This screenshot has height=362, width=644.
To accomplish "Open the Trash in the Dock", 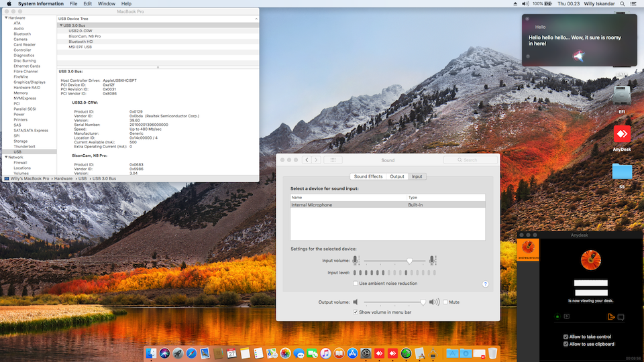I will pyautogui.click(x=492, y=353).
